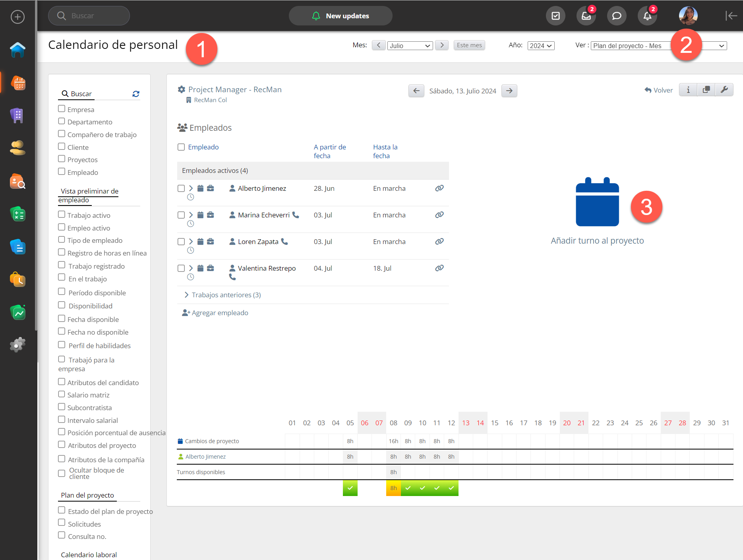Open the chat messages icon
Screen dimensions: 743x560
617,16
